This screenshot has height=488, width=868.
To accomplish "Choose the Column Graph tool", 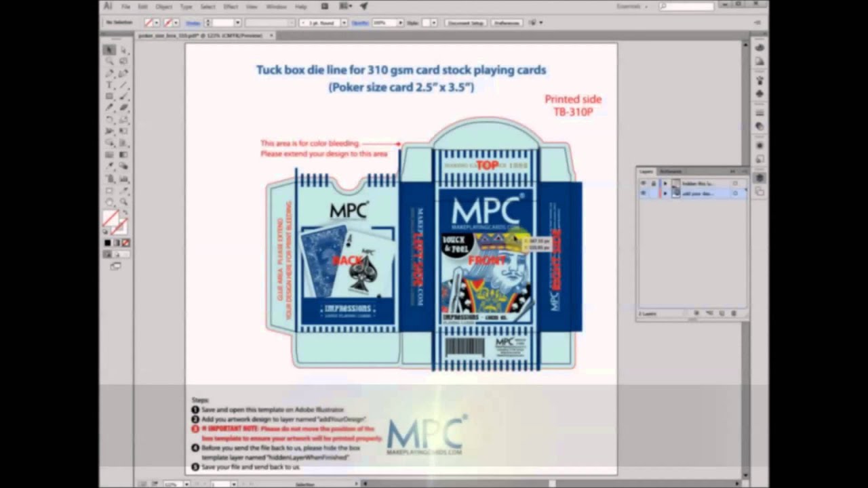I will (x=123, y=178).
